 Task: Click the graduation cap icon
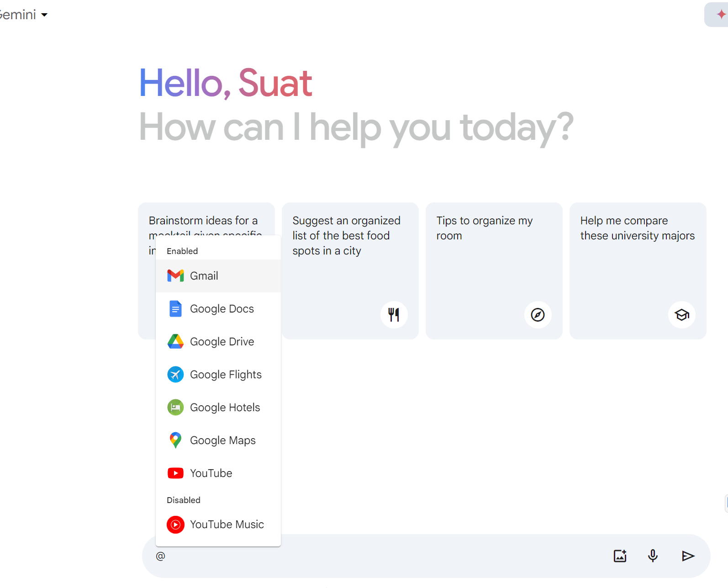(682, 315)
